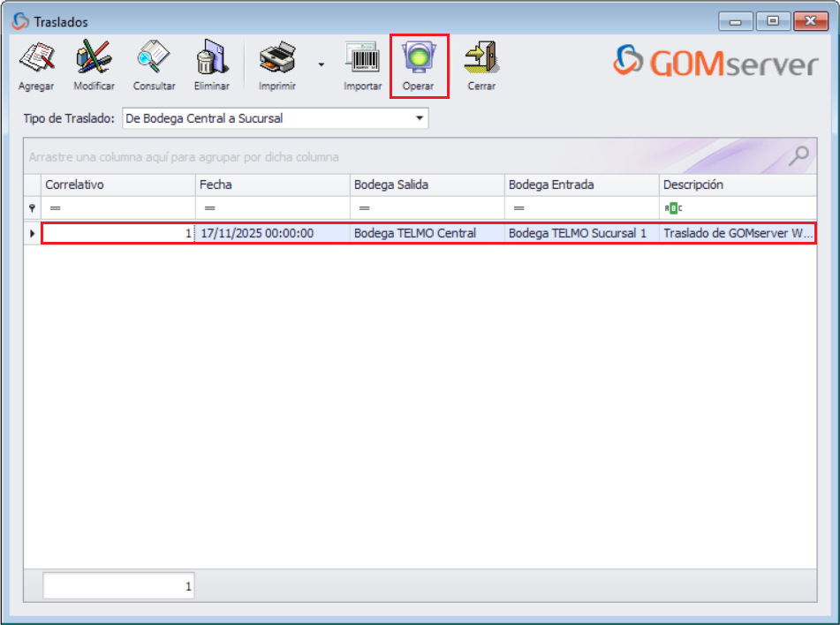Open the Tipo de Traslado dropdown
This screenshot has height=625, width=840.
coord(420,117)
